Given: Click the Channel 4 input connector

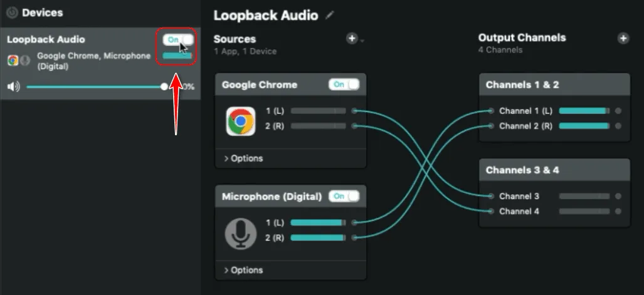Looking at the screenshot, I should [x=491, y=211].
